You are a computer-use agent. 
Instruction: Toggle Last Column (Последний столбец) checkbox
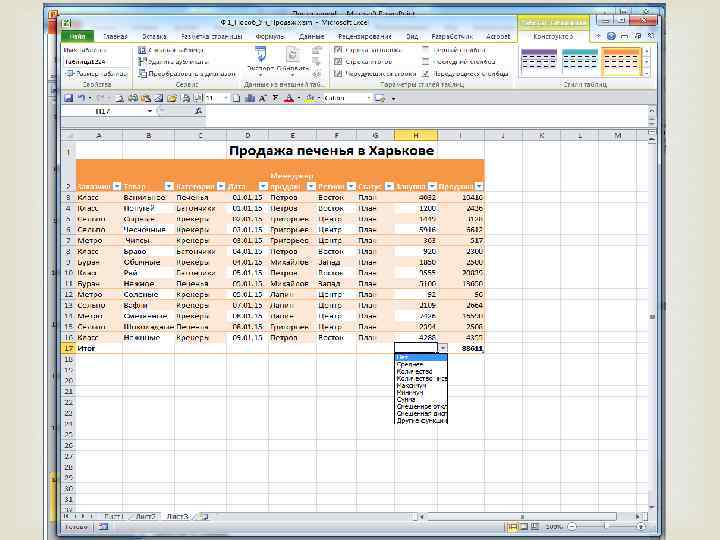(x=426, y=62)
